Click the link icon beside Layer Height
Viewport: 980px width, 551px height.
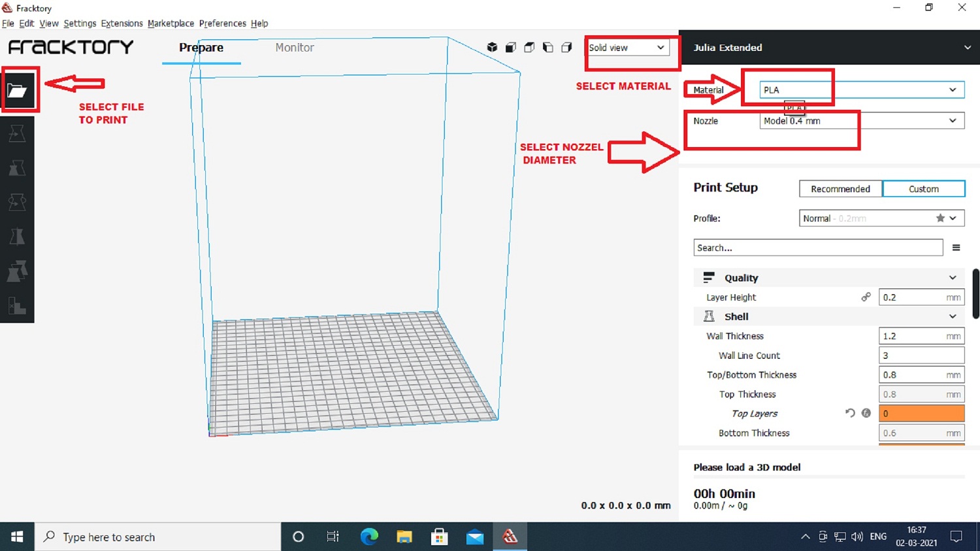point(866,297)
